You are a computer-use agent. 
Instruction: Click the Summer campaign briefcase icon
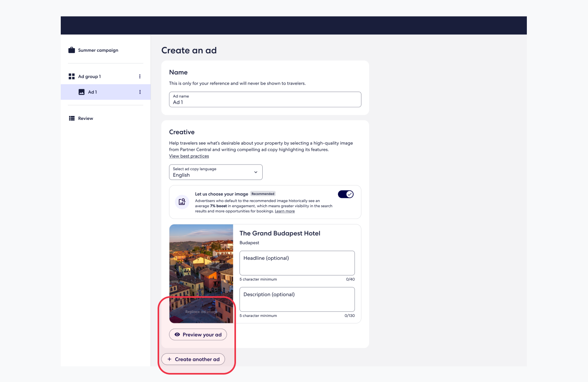click(71, 50)
